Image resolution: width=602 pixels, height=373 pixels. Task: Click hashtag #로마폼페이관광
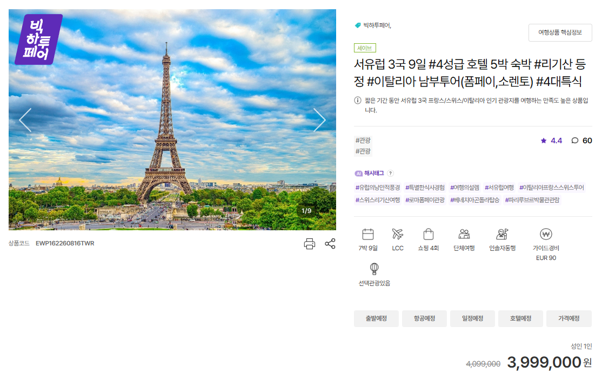point(425,200)
